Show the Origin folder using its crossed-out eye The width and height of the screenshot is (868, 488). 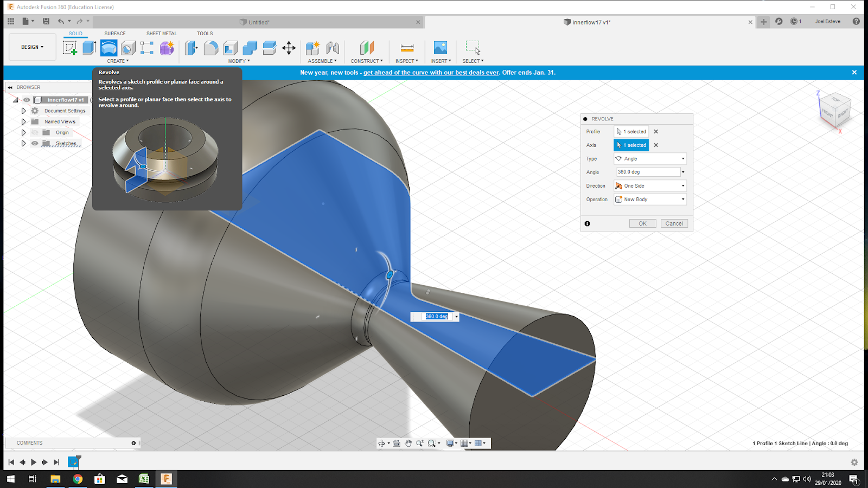(34, 132)
